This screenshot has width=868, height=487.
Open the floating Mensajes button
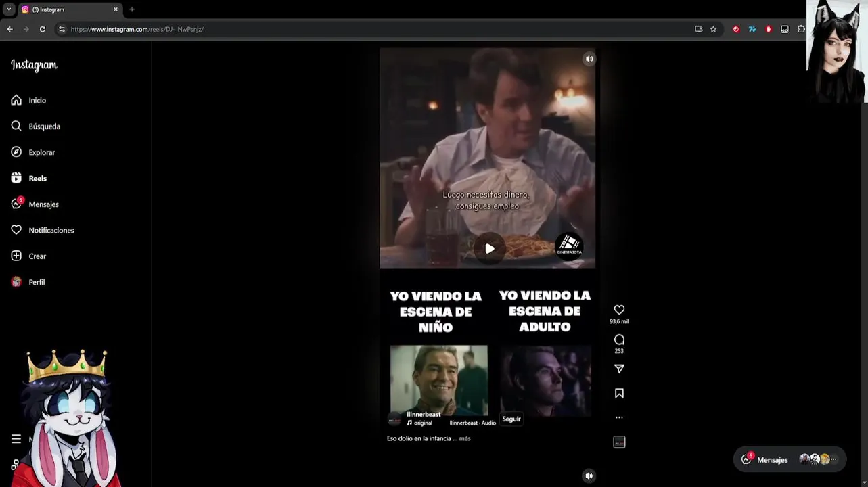pyautogui.click(x=790, y=459)
